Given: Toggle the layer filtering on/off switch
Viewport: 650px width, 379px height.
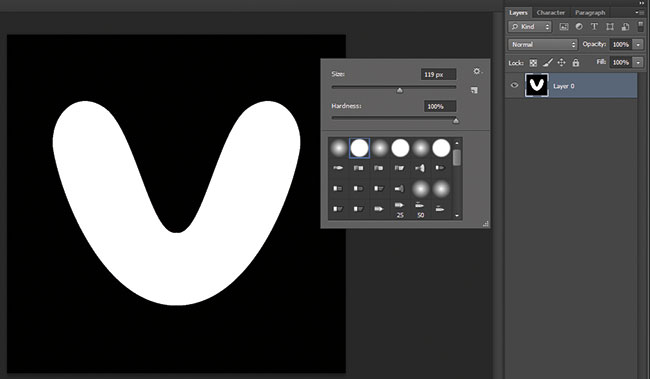Looking at the screenshot, I should point(640,27).
